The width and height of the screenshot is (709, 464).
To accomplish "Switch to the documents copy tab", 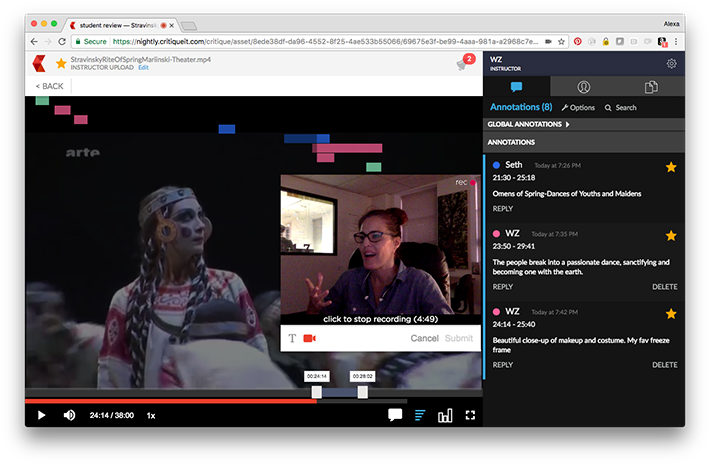I will [651, 86].
